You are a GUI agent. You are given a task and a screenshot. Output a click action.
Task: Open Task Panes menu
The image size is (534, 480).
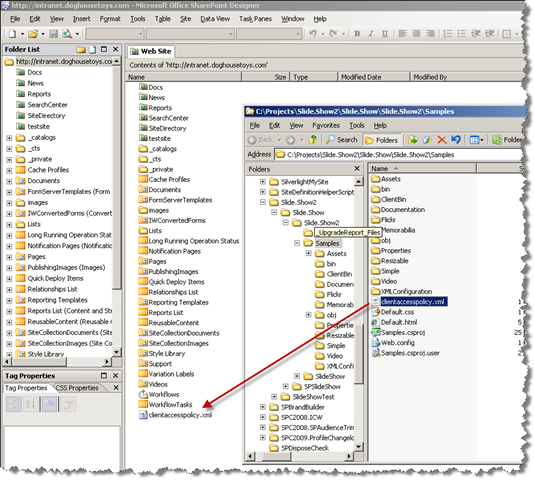[255, 19]
